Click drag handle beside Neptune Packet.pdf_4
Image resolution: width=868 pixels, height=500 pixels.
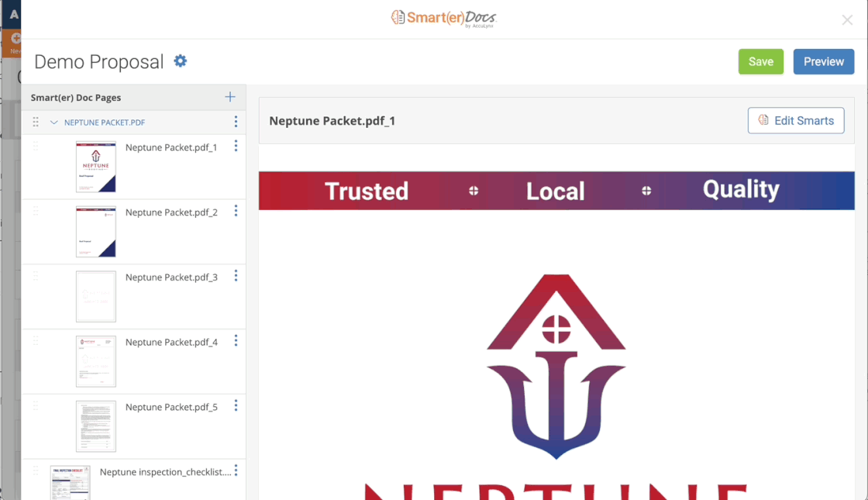coord(36,340)
